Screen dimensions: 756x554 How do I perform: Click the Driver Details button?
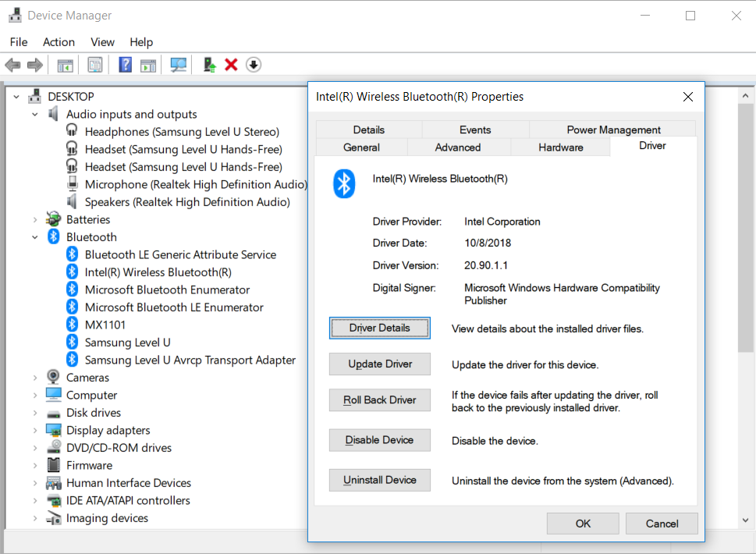click(x=380, y=328)
